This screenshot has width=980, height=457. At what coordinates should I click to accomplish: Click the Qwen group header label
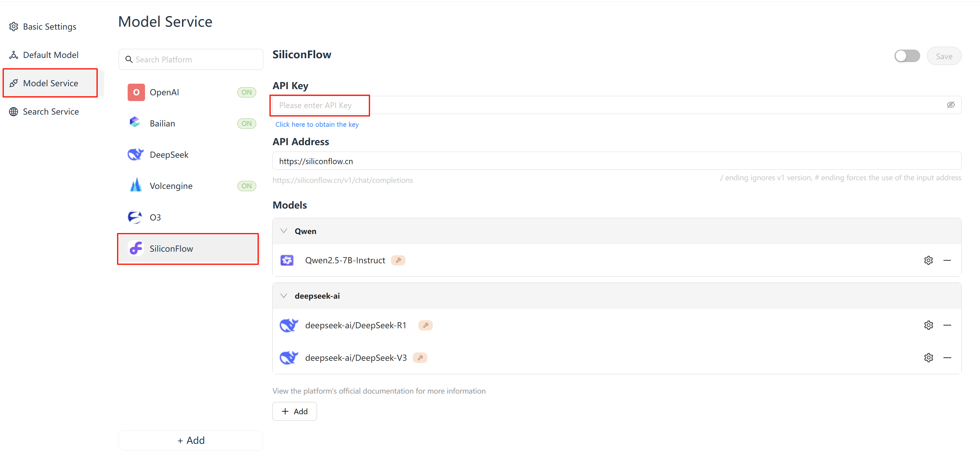(305, 231)
